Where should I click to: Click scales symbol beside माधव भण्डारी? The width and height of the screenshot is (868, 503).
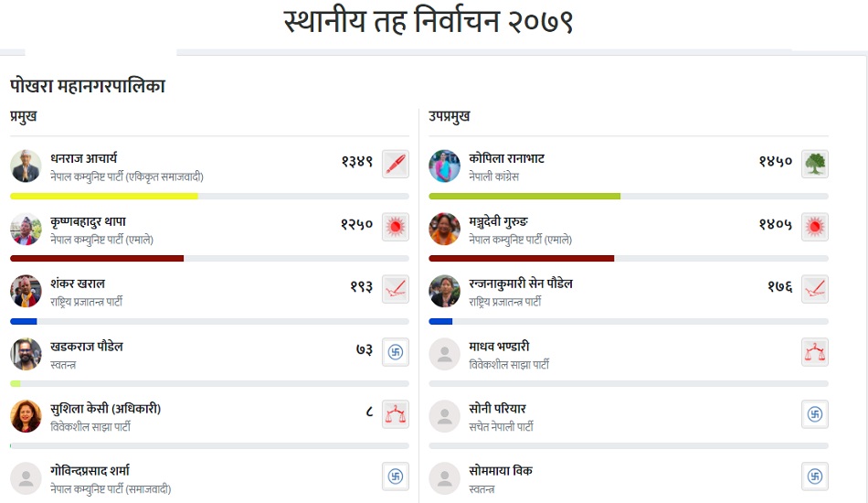[x=814, y=352]
